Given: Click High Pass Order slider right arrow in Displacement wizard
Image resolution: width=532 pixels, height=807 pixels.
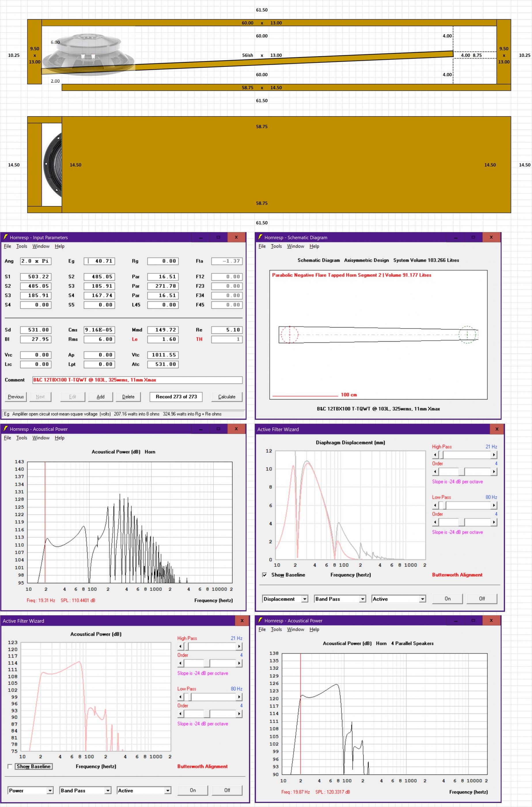Looking at the screenshot, I should pyautogui.click(x=494, y=472).
